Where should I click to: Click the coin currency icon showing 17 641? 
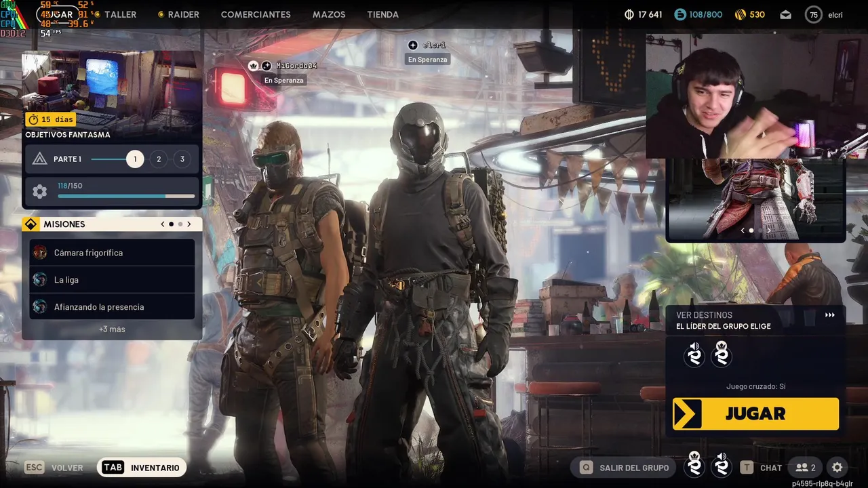629,14
